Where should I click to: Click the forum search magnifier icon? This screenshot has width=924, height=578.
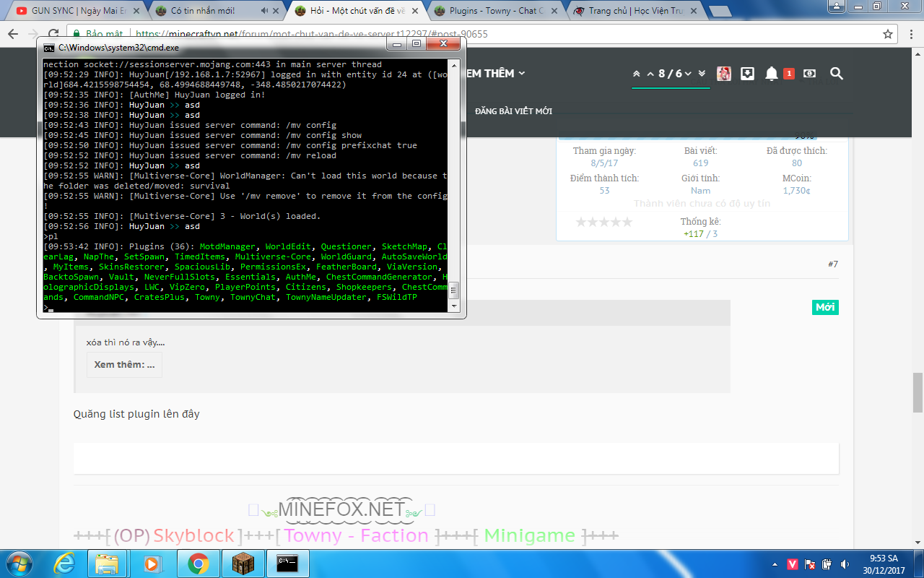[x=836, y=74]
